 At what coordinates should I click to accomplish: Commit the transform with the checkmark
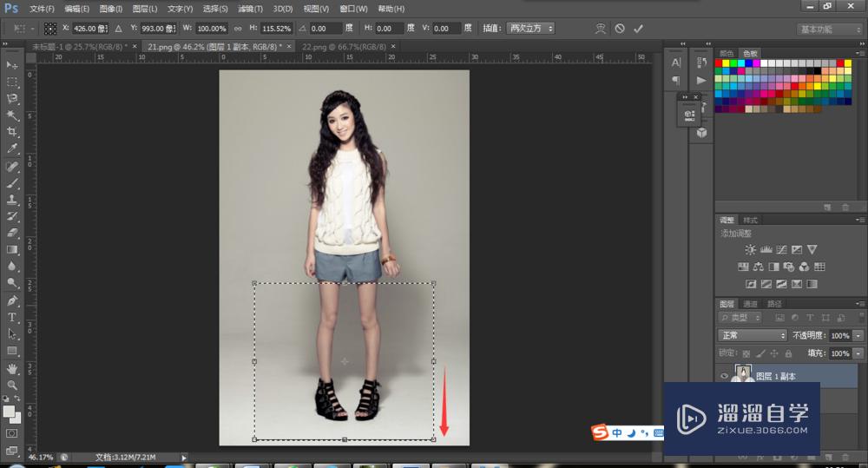coord(639,29)
